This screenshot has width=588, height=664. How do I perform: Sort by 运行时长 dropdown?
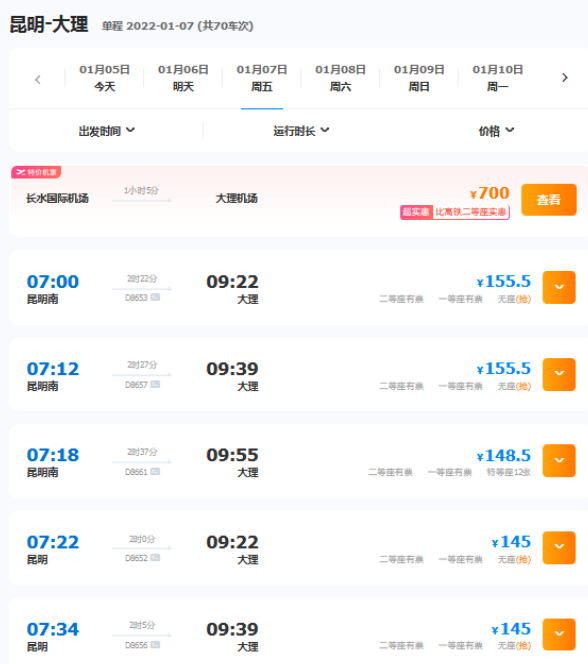[x=301, y=131]
